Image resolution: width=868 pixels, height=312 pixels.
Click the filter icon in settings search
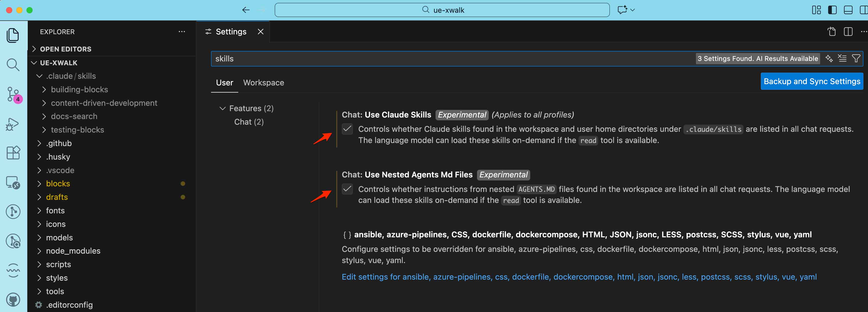pyautogui.click(x=856, y=58)
